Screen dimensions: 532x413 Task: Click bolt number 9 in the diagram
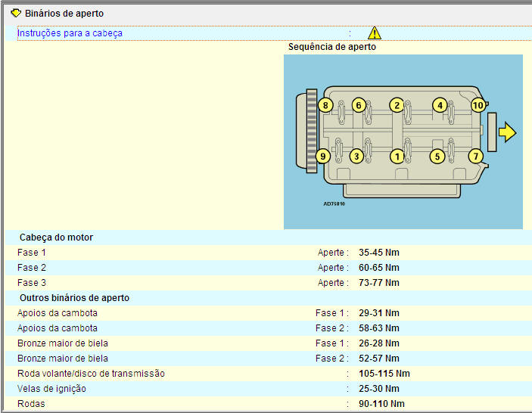point(322,157)
